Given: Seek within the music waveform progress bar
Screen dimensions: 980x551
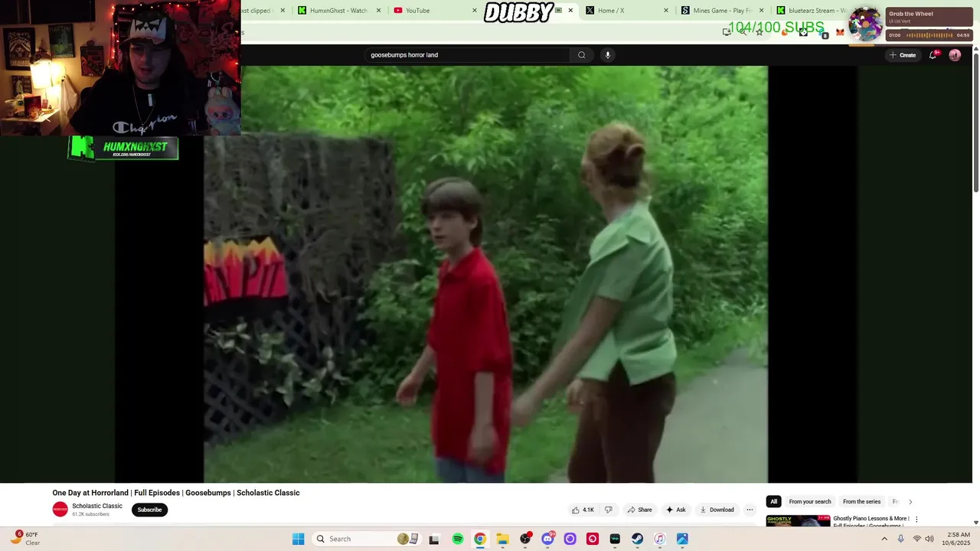Looking at the screenshot, I should pyautogui.click(x=929, y=35).
